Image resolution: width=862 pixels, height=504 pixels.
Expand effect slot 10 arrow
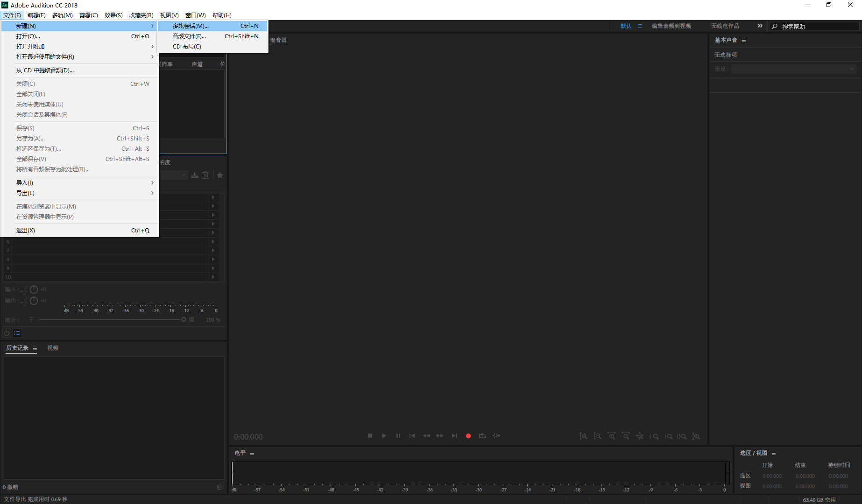(x=213, y=277)
